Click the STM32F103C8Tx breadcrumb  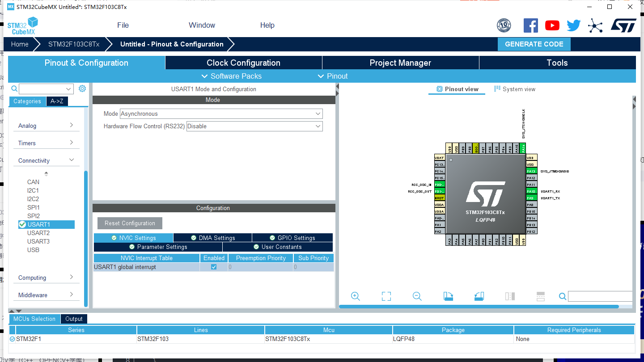pos(74,44)
